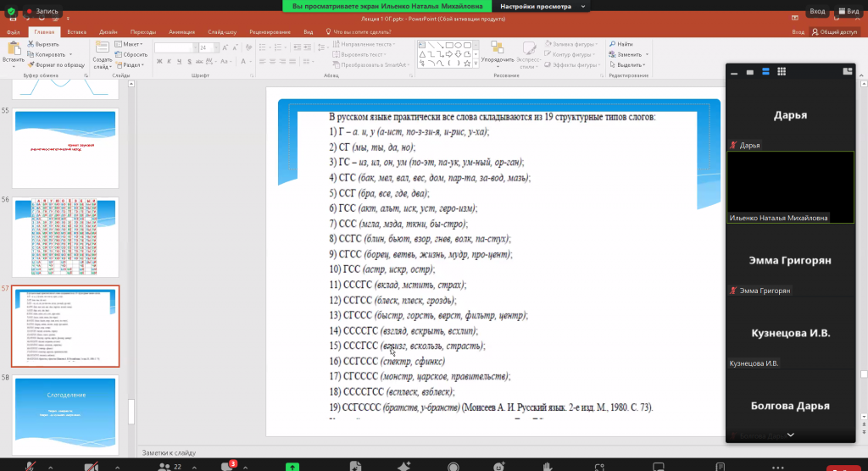868x471 pixels.
Task: Open the three-dots More menu in Zoom toolbar
Action: pos(778,467)
